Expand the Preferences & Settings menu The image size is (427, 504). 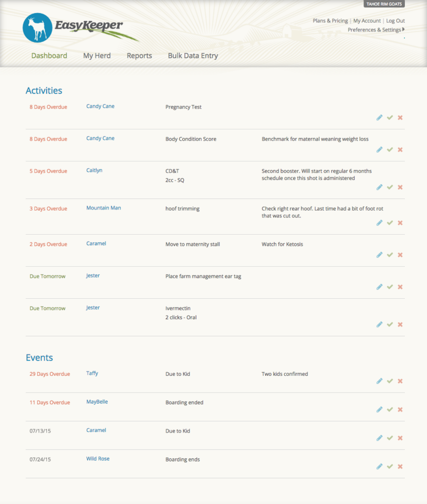376,30
